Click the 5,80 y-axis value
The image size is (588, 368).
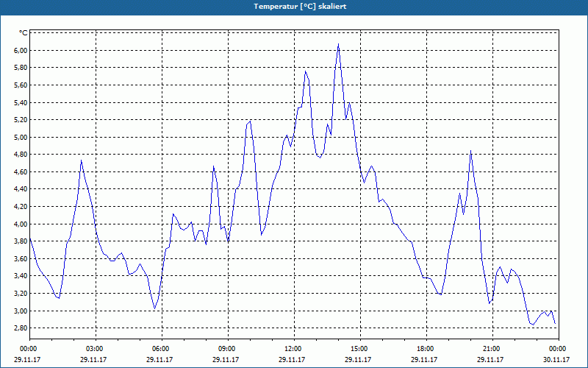click(21, 68)
